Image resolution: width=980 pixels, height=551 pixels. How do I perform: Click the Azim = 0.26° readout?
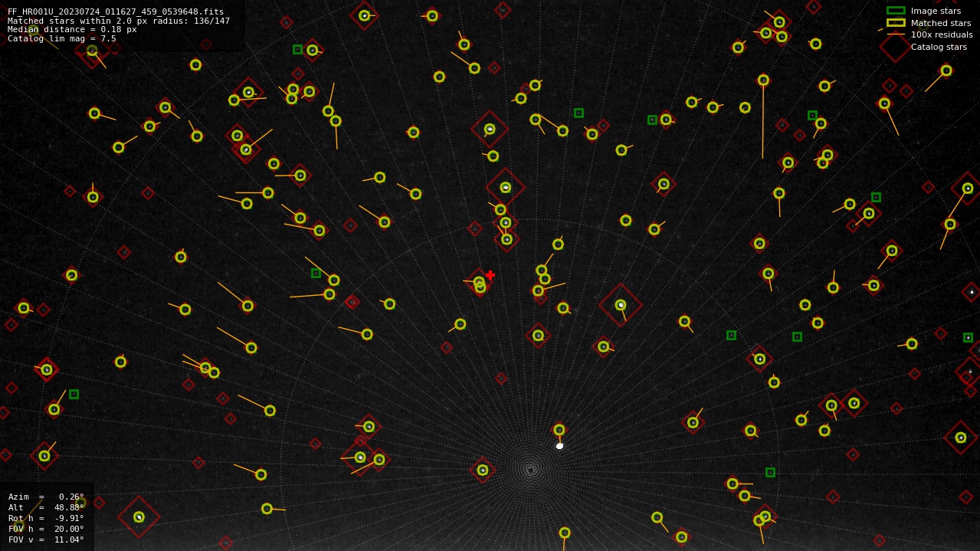47,497
